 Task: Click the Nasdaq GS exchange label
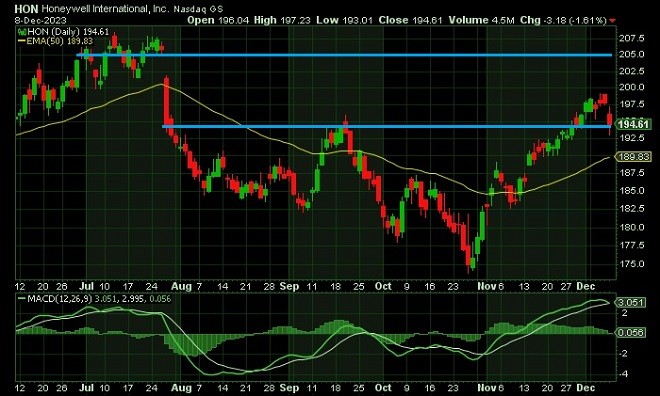tap(198, 9)
